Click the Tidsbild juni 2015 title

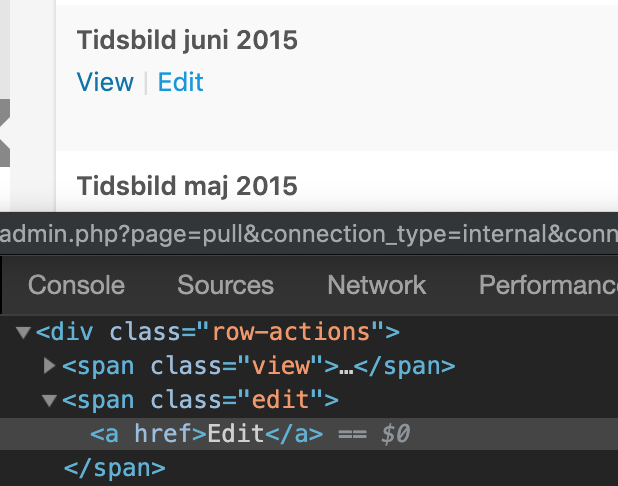187,41
